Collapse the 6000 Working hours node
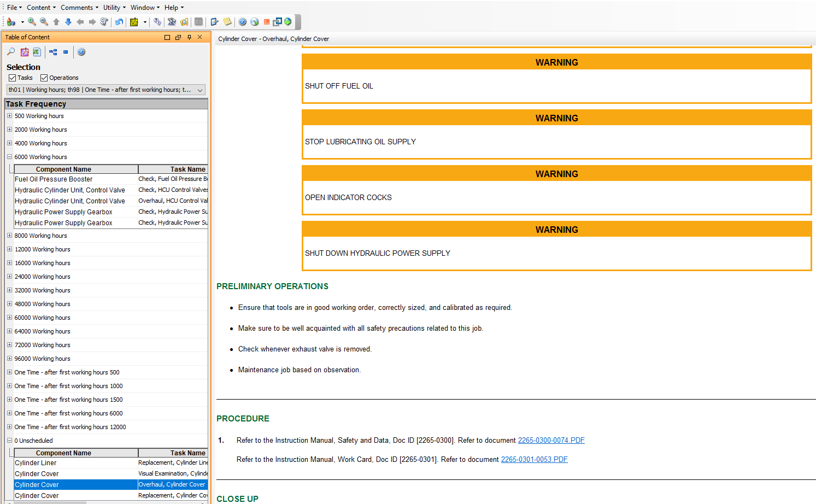The image size is (816, 504). tap(9, 157)
